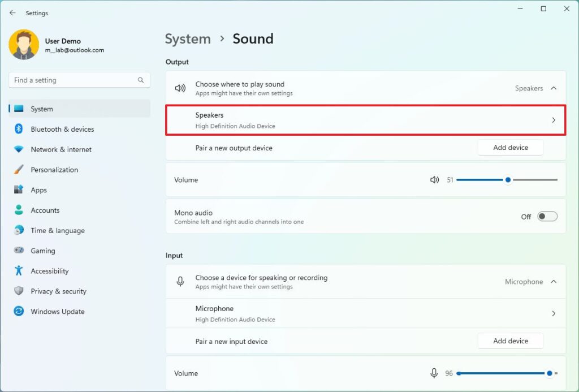Viewport: 579px width, 392px height.
Task: Open Network & internet settings
Action: [x=62, y=149]
